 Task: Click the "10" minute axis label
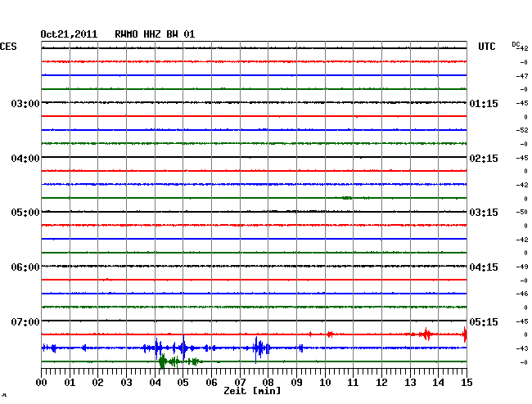[x=325, y=383]
